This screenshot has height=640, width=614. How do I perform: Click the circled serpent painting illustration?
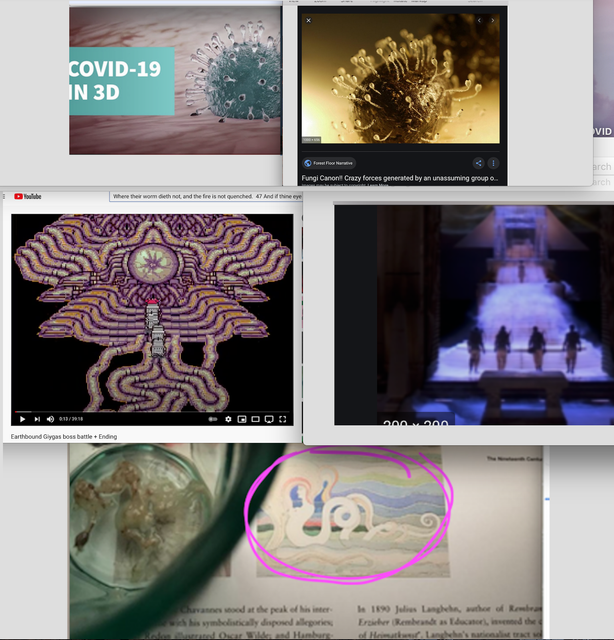click(x=353, y=512)
